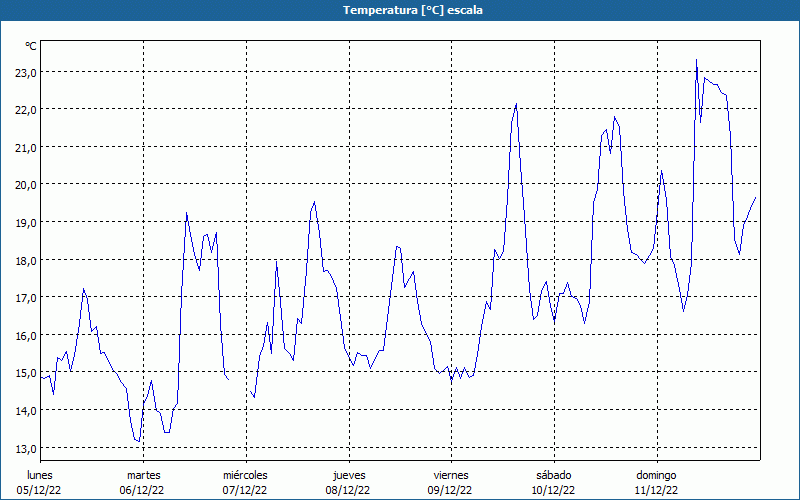Click the 'miércoles' day label
Screen dimensions: 800x500
[245, 475]
